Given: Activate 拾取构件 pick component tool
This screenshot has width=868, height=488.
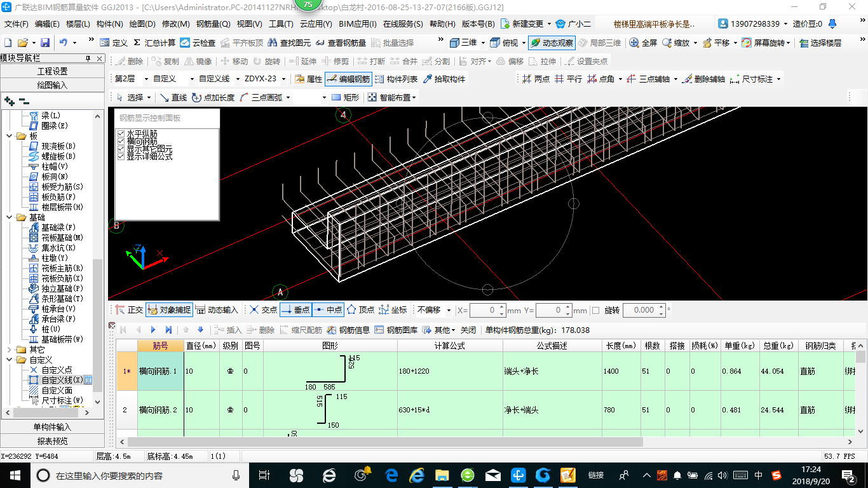Looking at the screenshot, I should pyautogui.click(x=444, y=79).
